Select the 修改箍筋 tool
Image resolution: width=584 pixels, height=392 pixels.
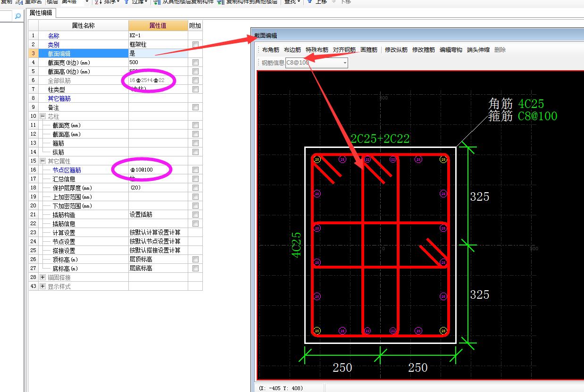click(424, 49)
